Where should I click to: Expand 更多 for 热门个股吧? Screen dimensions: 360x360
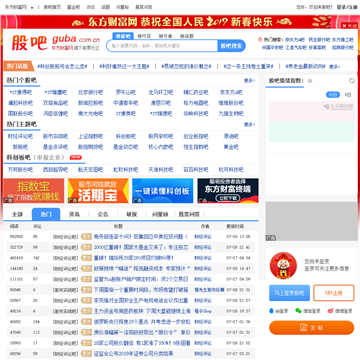click(x=249, y=80)
